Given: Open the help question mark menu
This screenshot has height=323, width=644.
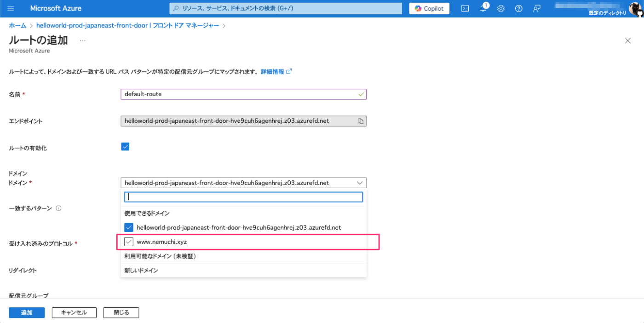Looking at the screenshot, I should 519,8.
